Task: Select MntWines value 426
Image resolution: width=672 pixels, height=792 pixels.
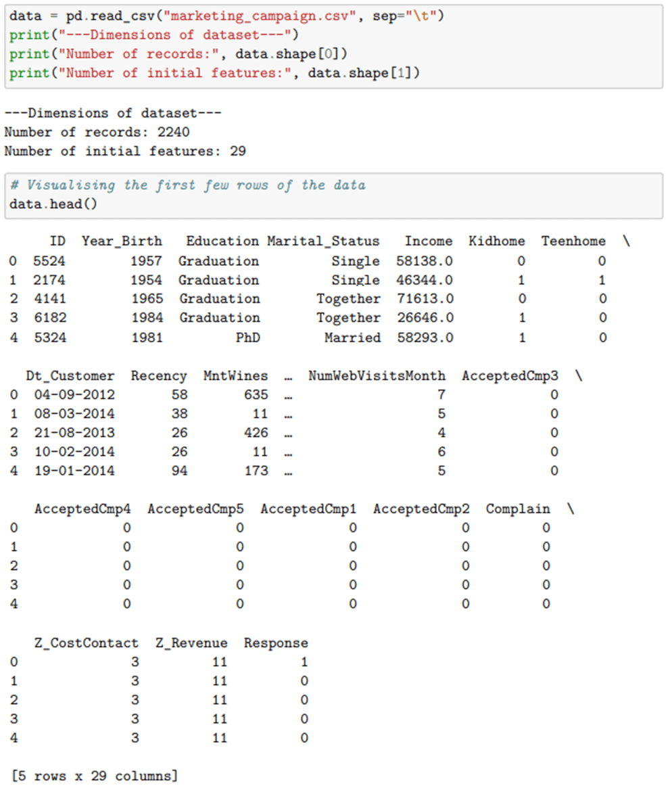Action: click(x=256, y=434)
